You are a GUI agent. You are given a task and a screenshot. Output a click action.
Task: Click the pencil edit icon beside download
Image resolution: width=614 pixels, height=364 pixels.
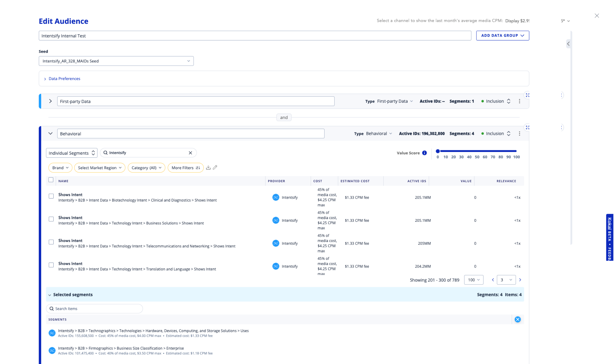pyautogui.click(x=216, y=168)
